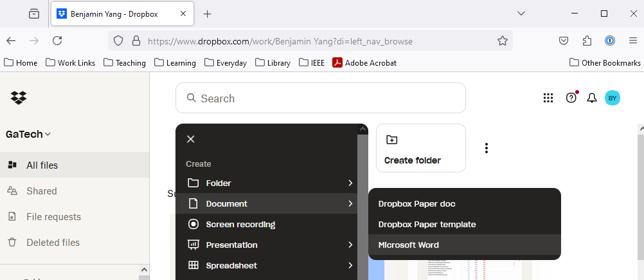Select Microsoft Word from submenu

click(x=408, y=245)
